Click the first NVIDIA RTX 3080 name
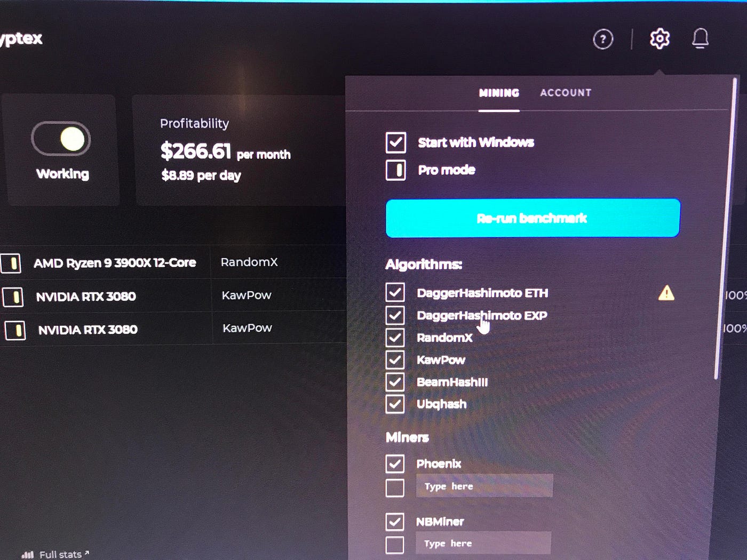Screen dimensions: 747x560 (x=86, y=297)
